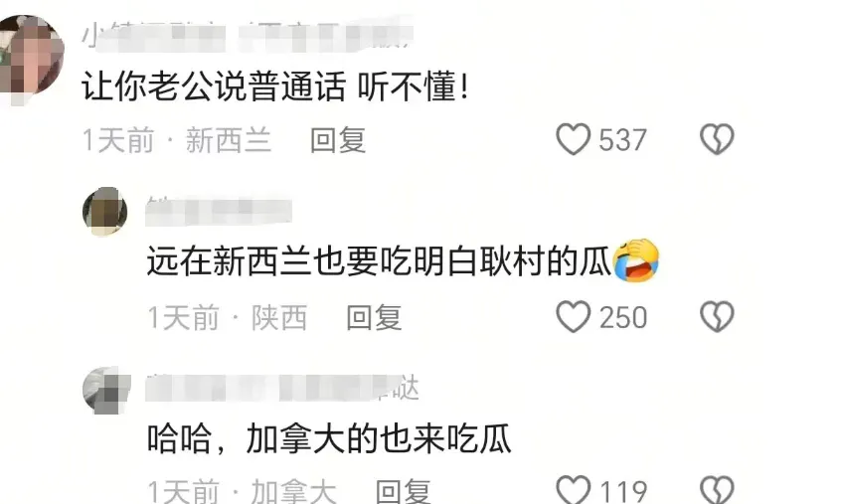Like the comment with 537 likes
This screenshot has height=504, width=841.
point(573,139)
